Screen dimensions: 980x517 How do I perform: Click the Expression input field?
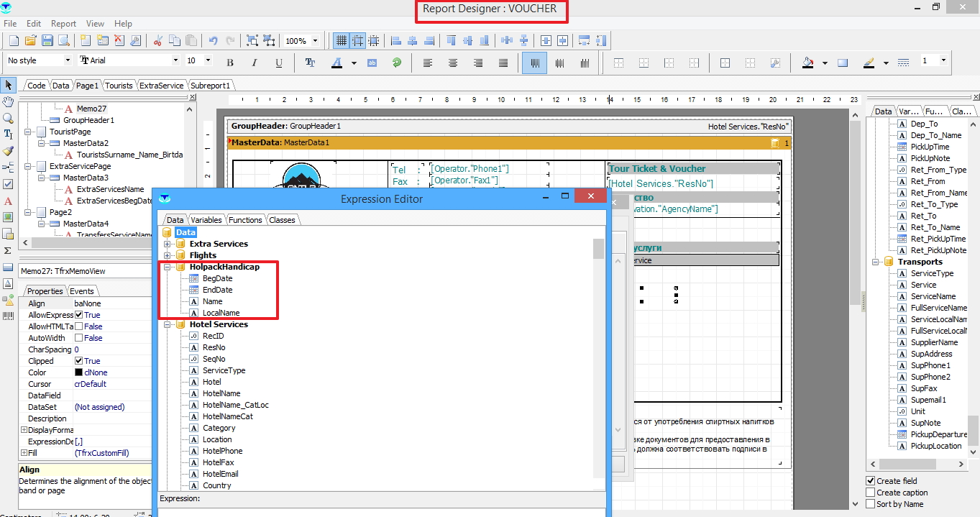tap(381, 512)
